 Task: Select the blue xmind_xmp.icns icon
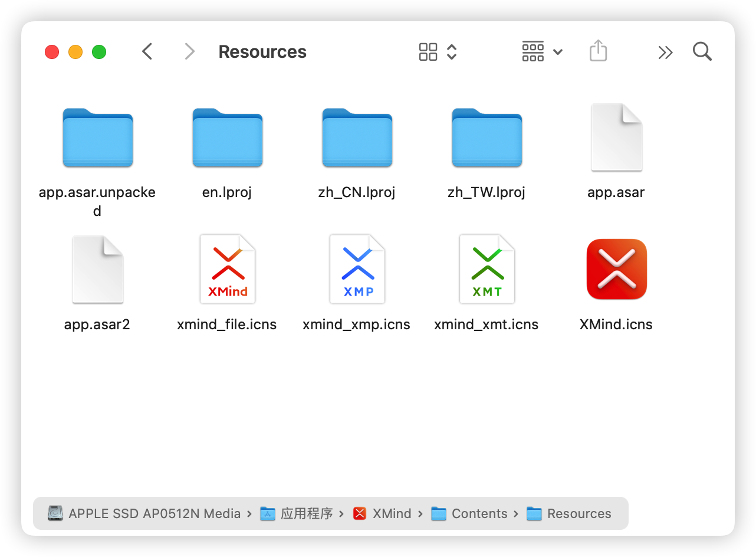point(357,268)
